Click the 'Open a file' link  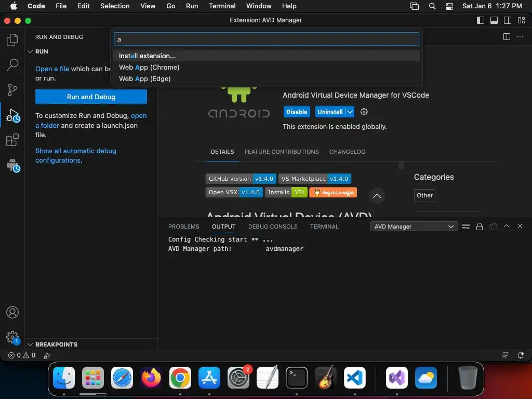coord(52,69)
